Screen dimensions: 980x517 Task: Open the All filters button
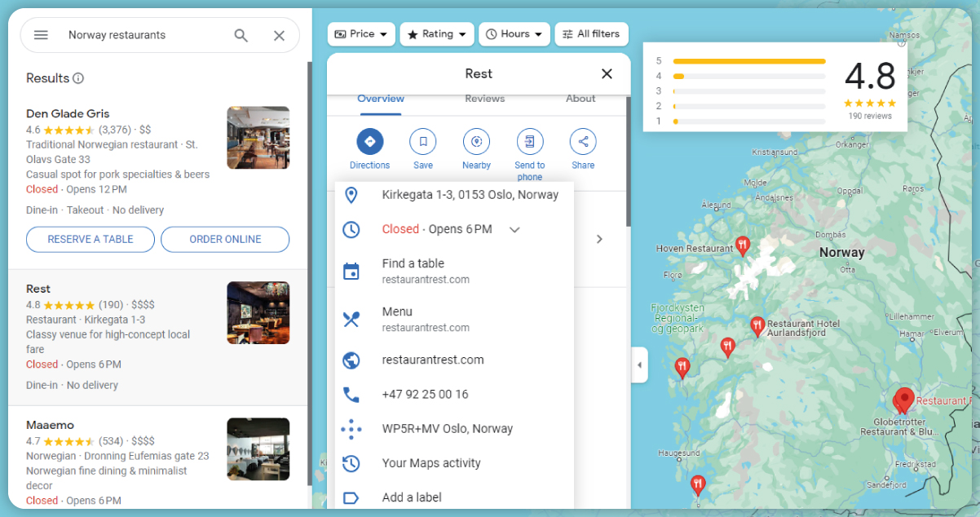click(x=591, y=34)
